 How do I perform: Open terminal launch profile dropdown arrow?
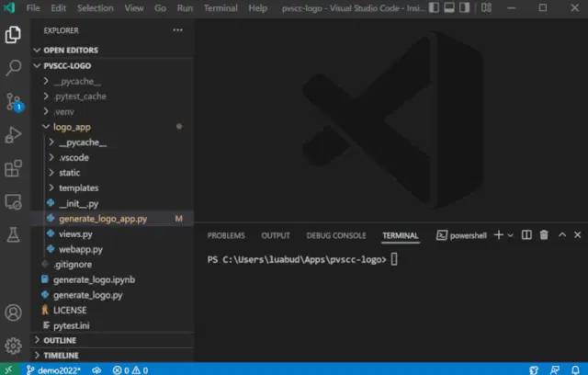tap(511, 235)
